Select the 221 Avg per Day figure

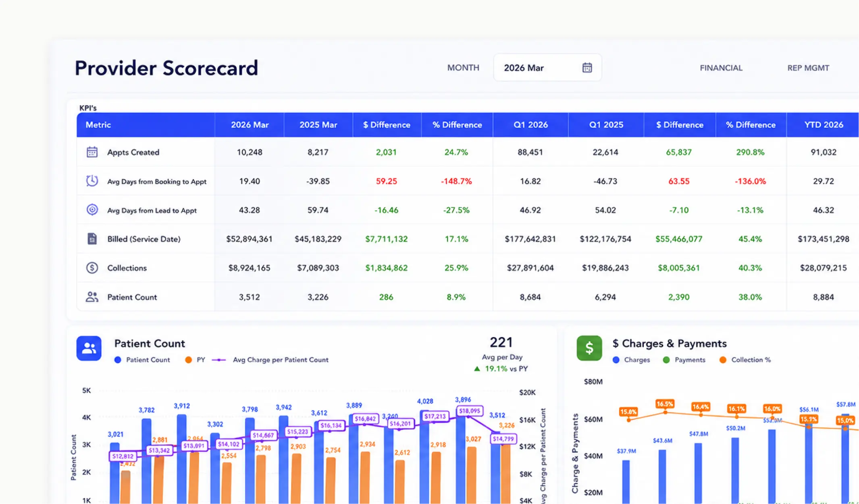tap(501, 342)
